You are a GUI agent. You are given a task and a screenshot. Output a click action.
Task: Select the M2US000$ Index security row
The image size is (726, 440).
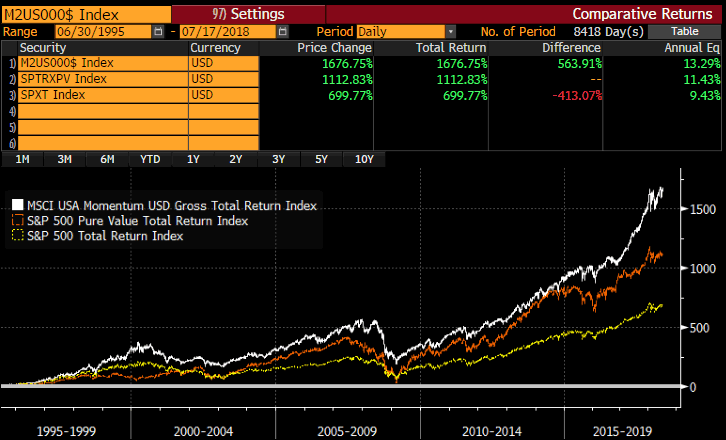103,63
